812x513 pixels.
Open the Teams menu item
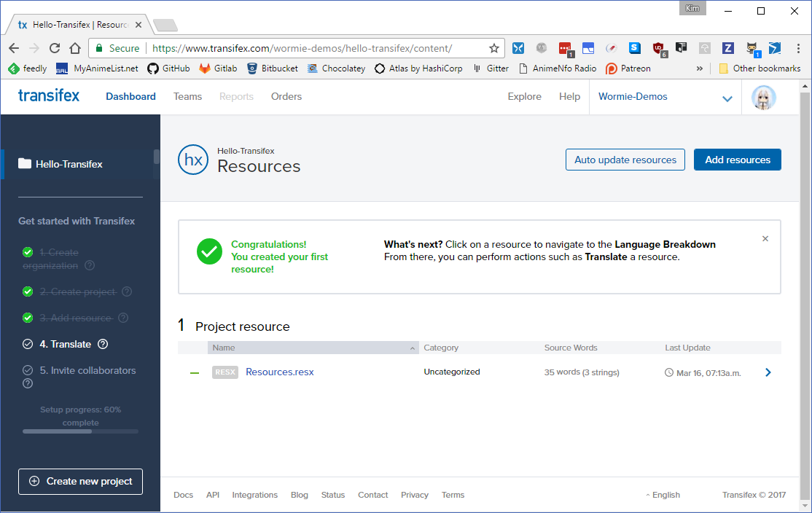tap(187, 96)
